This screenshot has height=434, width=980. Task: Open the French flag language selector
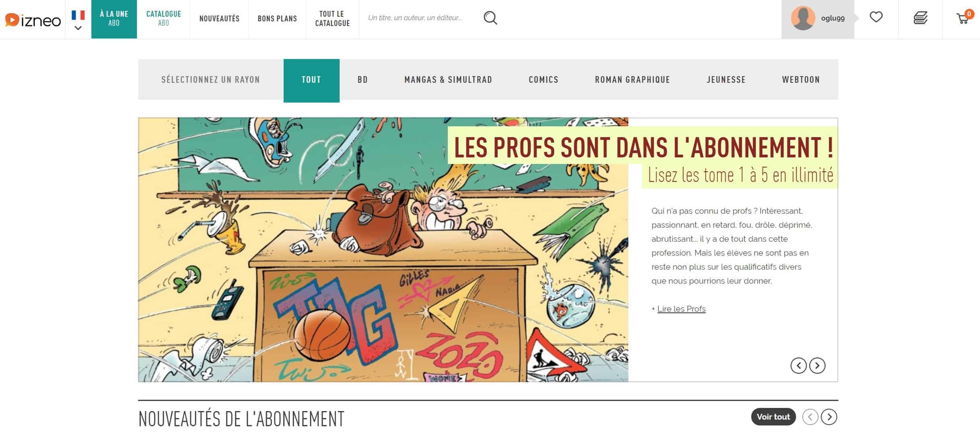pyautogui.click(x=78, y=20)
